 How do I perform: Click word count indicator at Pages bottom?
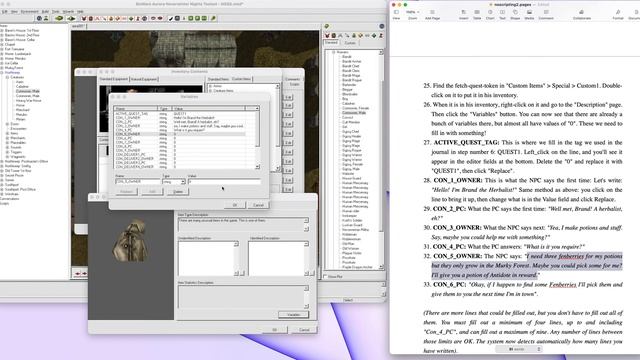[519, 349]
